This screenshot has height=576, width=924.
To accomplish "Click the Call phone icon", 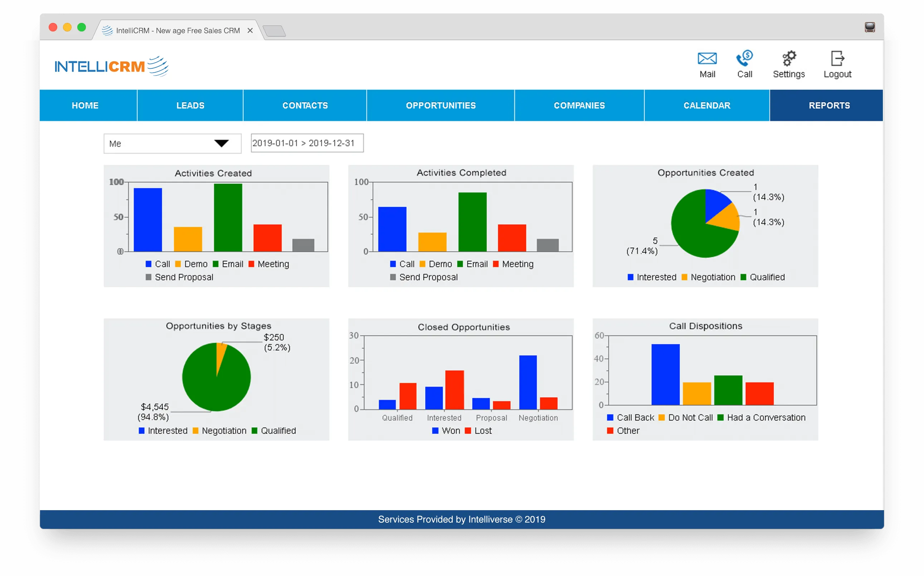I will coord(744,59).
